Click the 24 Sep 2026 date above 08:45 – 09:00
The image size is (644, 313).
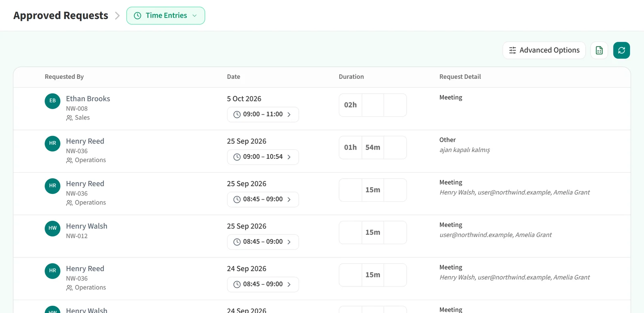(247, 269)
